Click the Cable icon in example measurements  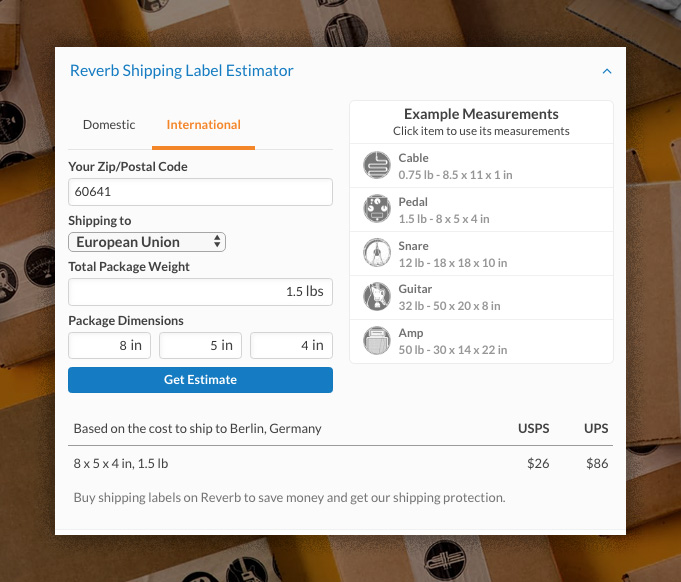377,165
